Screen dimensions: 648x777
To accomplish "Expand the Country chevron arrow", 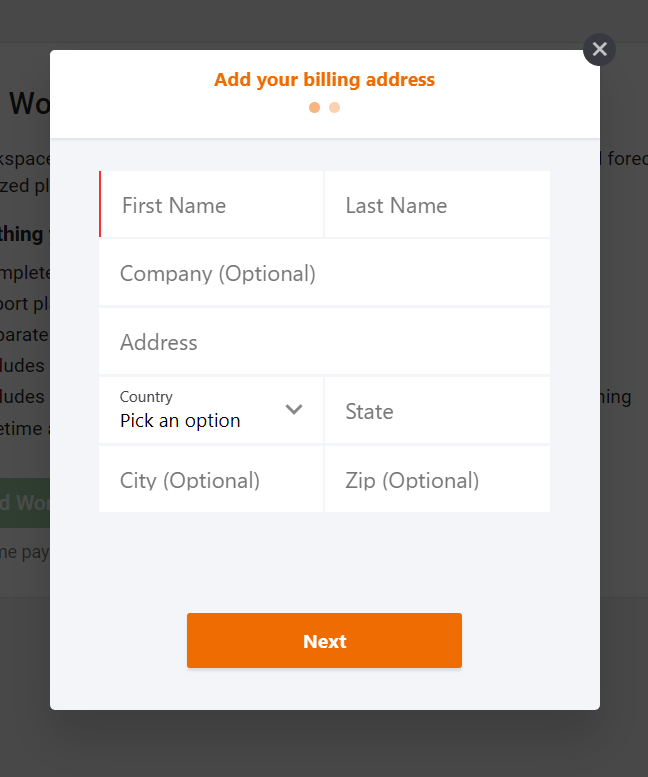I will coord(294,409).
